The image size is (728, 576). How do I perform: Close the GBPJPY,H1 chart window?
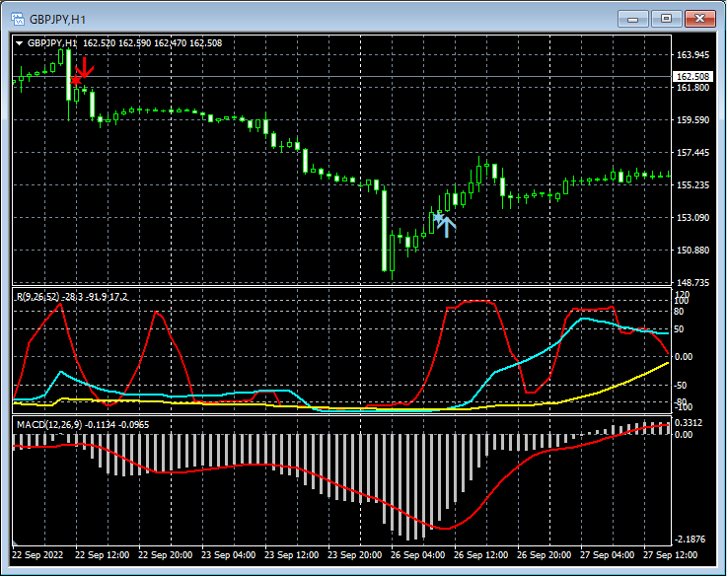coord(699,18)
